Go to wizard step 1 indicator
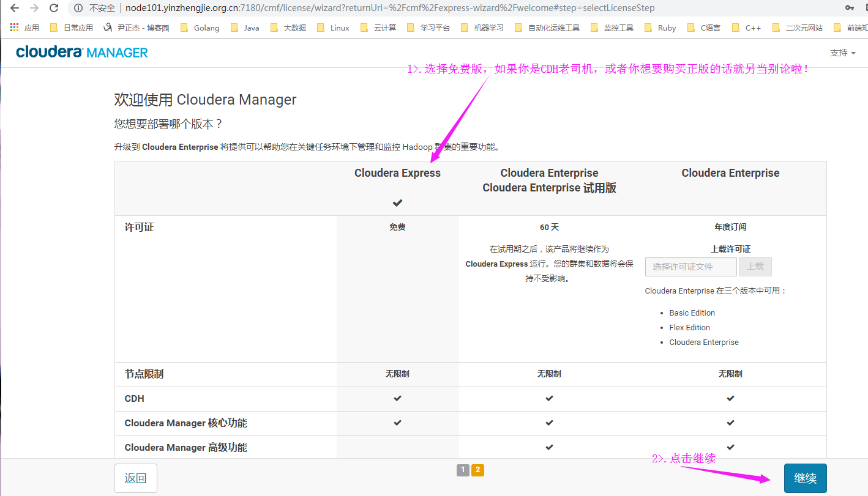This screenshot has width=868, height=496. coord(463,470)
